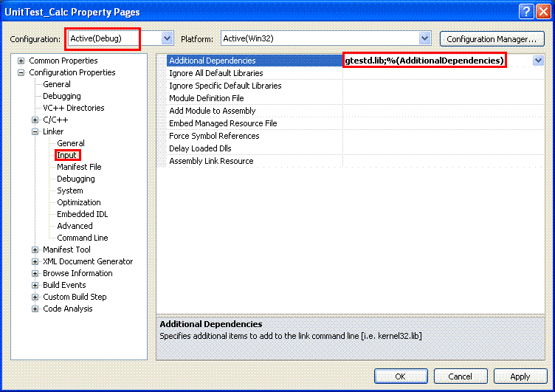Select the Additional Dependencies property row
Viewport: 555px width, 392px height.
356,61
